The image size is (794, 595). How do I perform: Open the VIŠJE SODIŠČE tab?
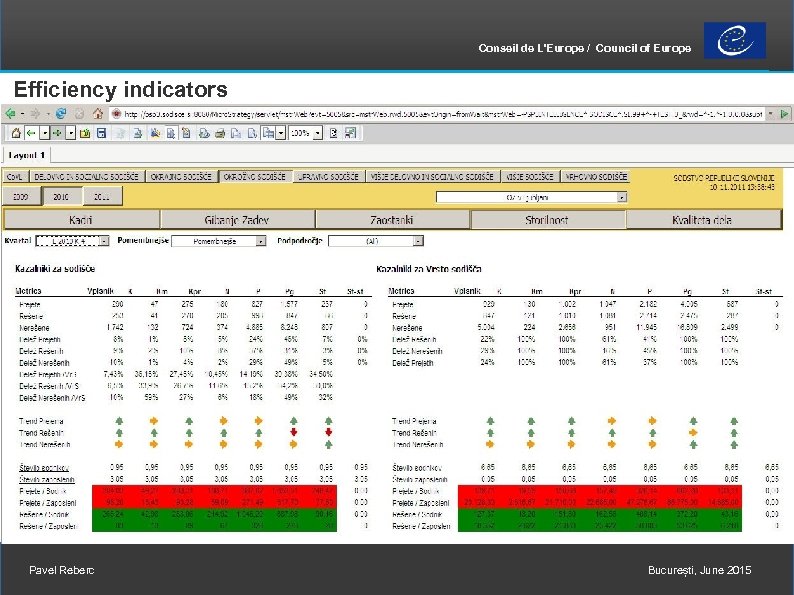point(530,177)
